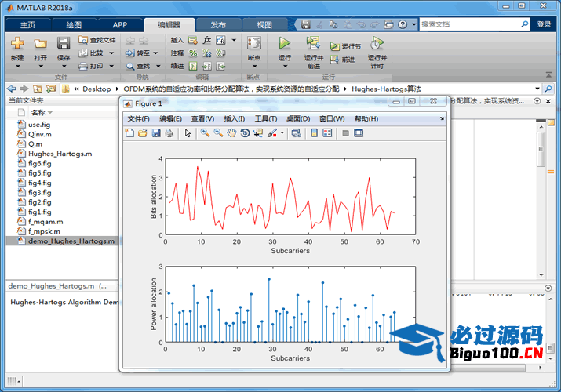
Task: Click the New file icon in the editor ribbon
Action: click(17, 43)
